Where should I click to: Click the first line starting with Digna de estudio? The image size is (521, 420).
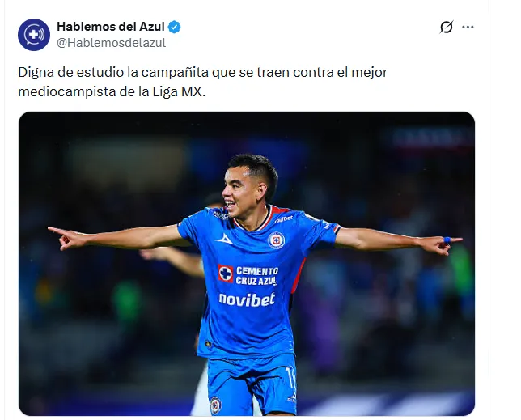(x=203, y=72)
